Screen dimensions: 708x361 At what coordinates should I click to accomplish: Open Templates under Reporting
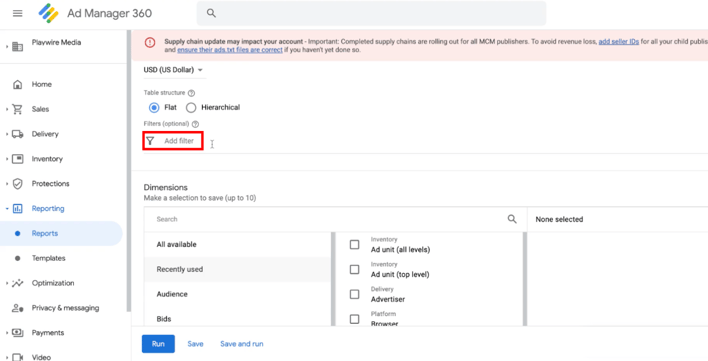point(48,258)
